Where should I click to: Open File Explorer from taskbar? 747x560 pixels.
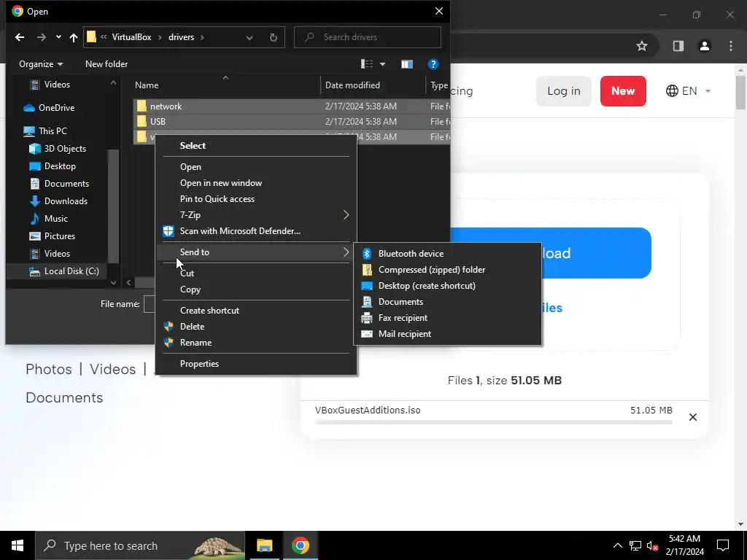click(264, 545)
